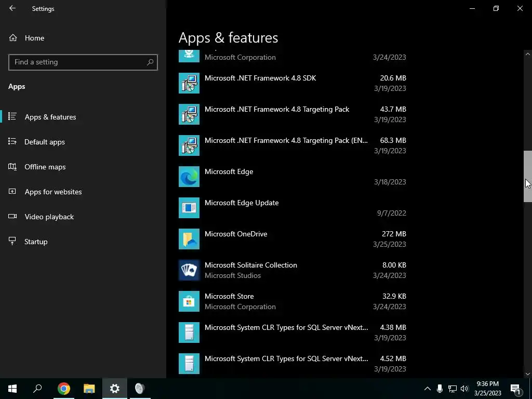
Task: Open the Offline maps page
Action: point(83,167)
